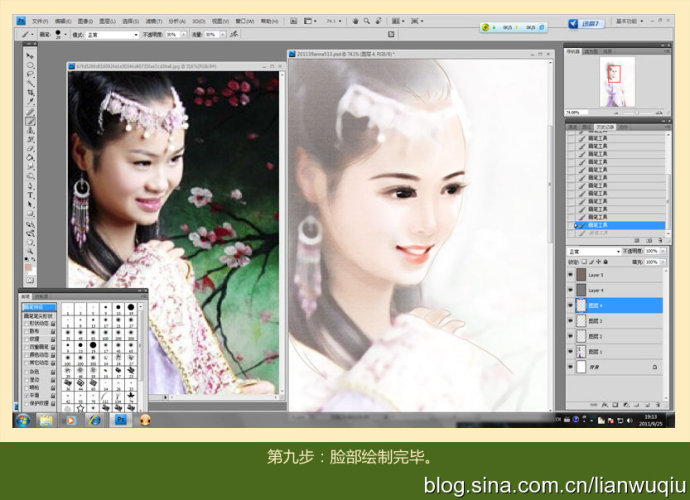Click the options bar opacity 30% field
The height and width of the screenshot is (500, 690).
coord(172,34)
